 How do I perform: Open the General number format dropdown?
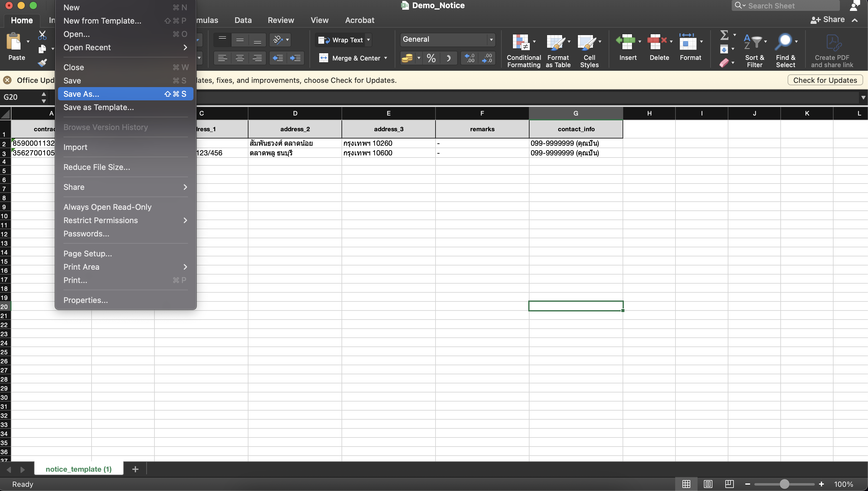coord(491,39)
